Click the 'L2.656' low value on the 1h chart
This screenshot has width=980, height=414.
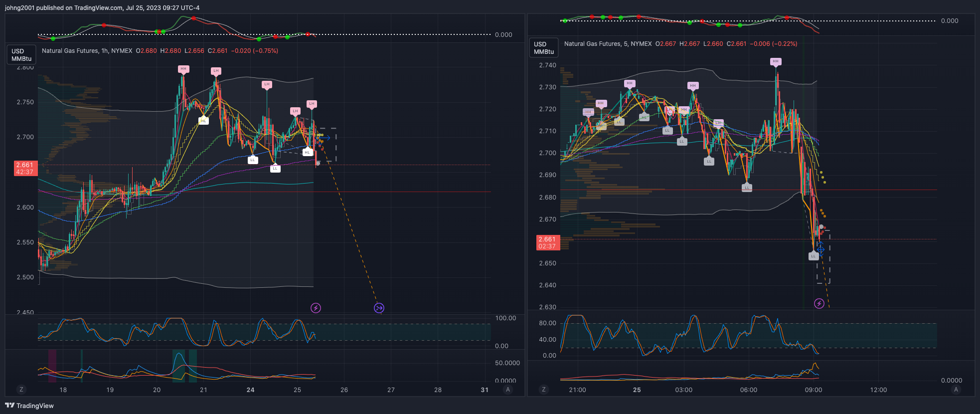point(194,51)
